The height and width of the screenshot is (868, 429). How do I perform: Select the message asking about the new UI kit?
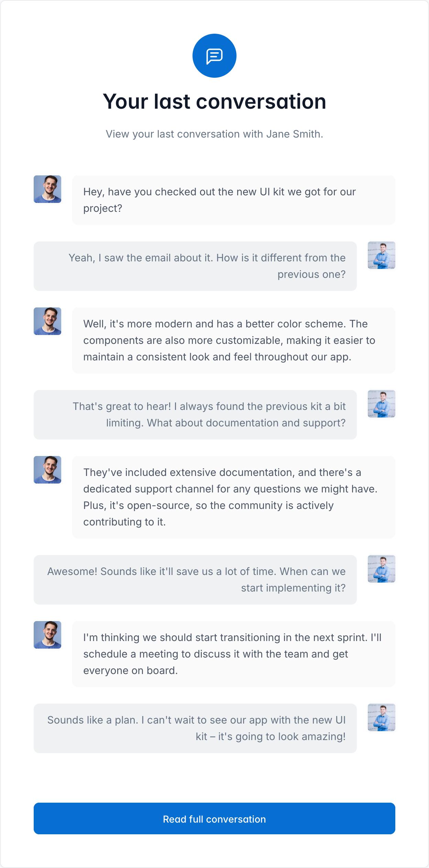233,200
